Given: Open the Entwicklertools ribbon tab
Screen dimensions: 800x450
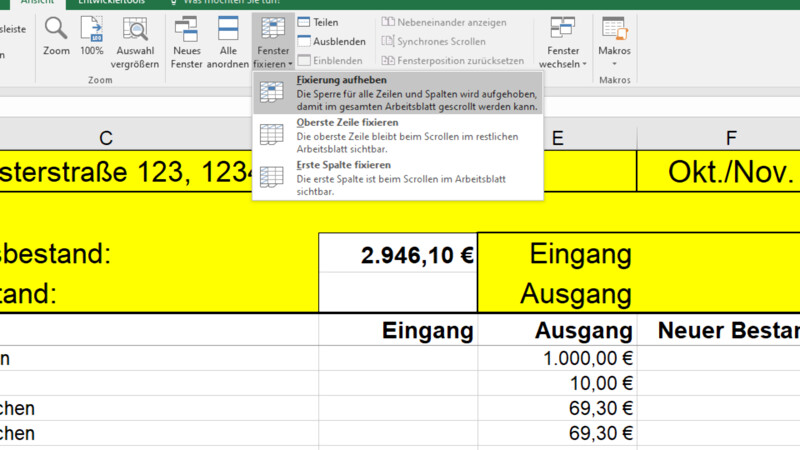Looking at the screenshot, I should 112,3.
